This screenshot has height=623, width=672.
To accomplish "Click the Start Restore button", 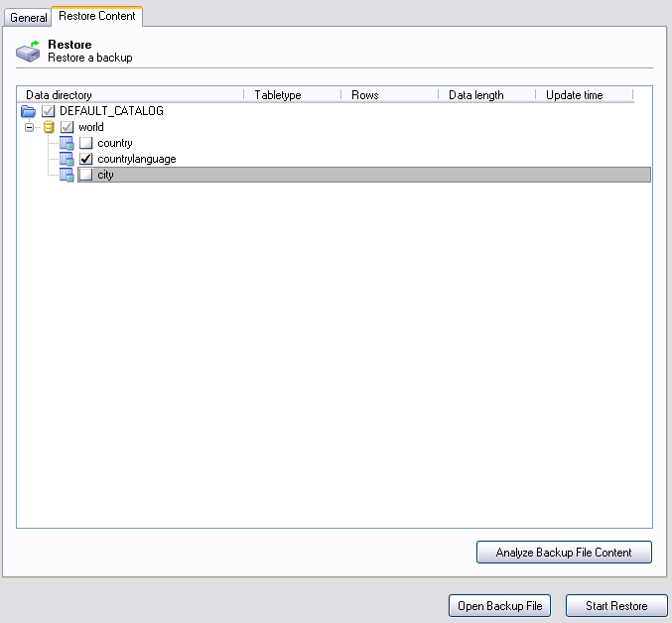I will [x=616, y=606].
